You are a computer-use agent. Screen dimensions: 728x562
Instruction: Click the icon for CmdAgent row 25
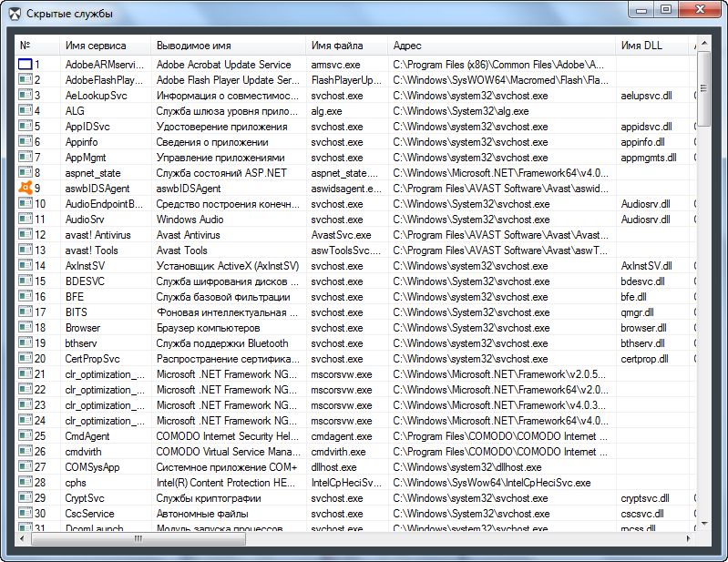[x=25, y=436]
